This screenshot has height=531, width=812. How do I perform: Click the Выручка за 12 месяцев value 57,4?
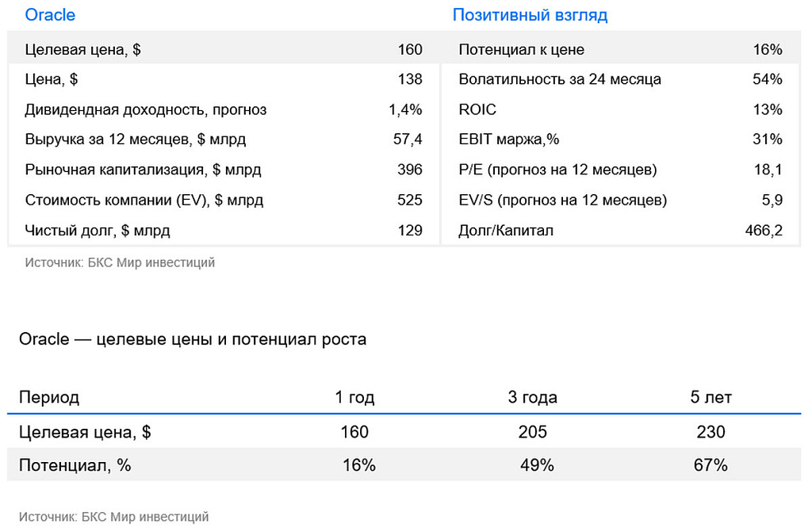tap(407, 139)
